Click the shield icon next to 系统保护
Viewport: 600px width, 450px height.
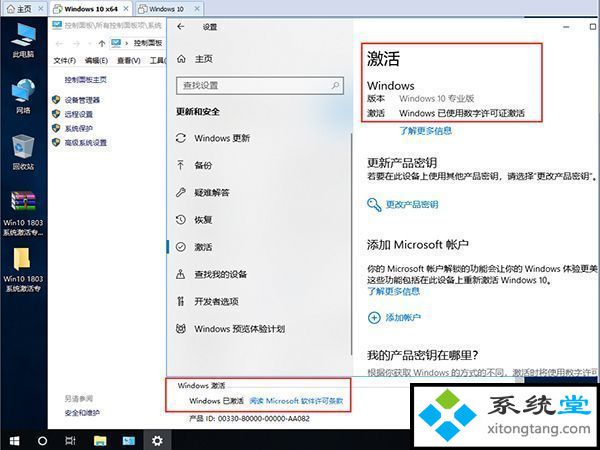[x=56, y=128]
